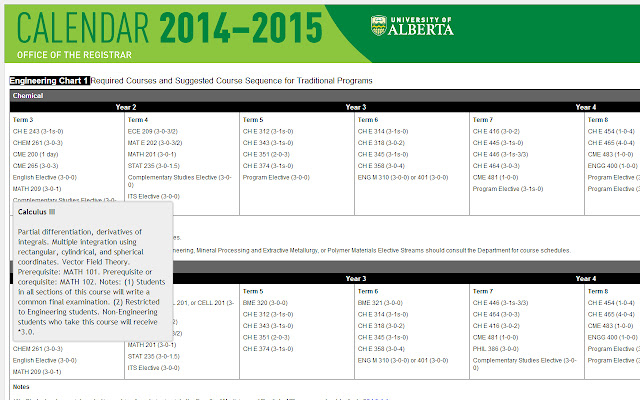Click the University of Alberta crest logo
The height and width of the screenshot is (400, 640).
coord(378,25)
